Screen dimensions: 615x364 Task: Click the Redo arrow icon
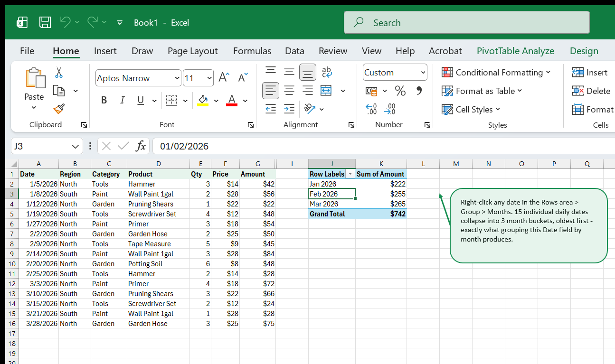[x=93, y=22]
